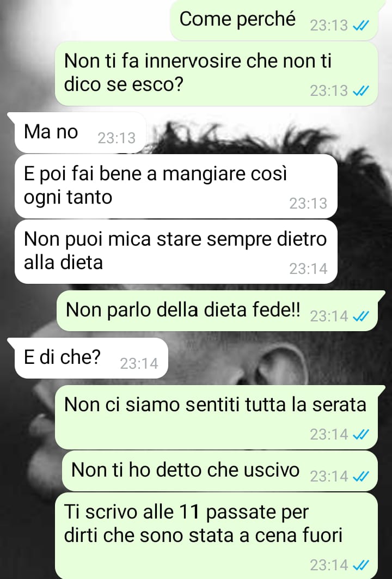Tap the 'Come perché' message bubble
Image resolution: width=392 pixels, height=579 pixels.
tap(273, 20)
